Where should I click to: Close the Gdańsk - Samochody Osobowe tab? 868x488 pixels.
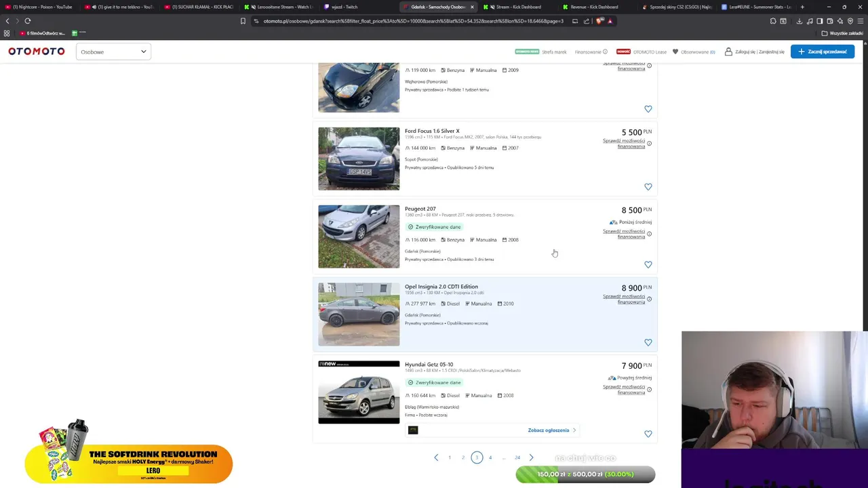472,7
